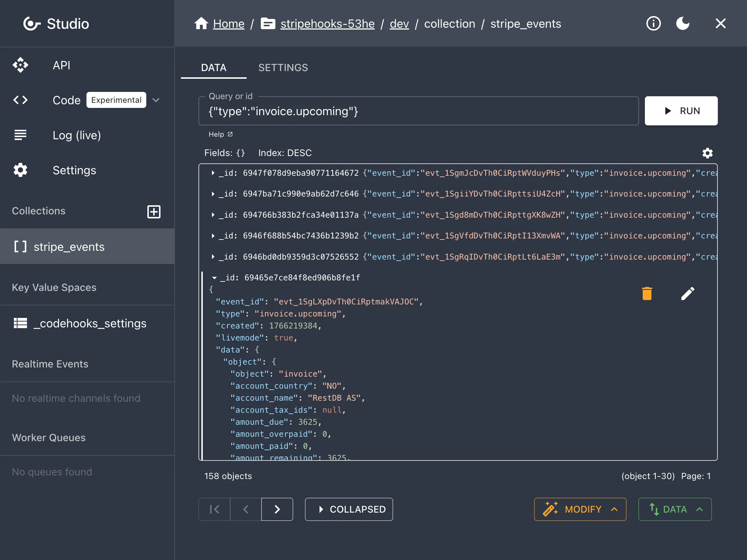Image resolution: width=747 pixels, height=560 pixels.
Task: Click the info icon in the header
Action: [653, 23]
